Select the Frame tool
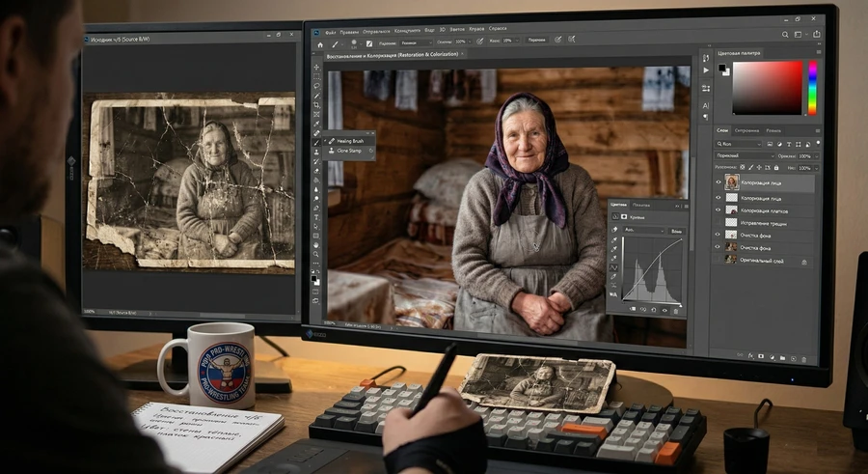The height and width of the screenshot is (474, 868). click(x=316, y=114)
